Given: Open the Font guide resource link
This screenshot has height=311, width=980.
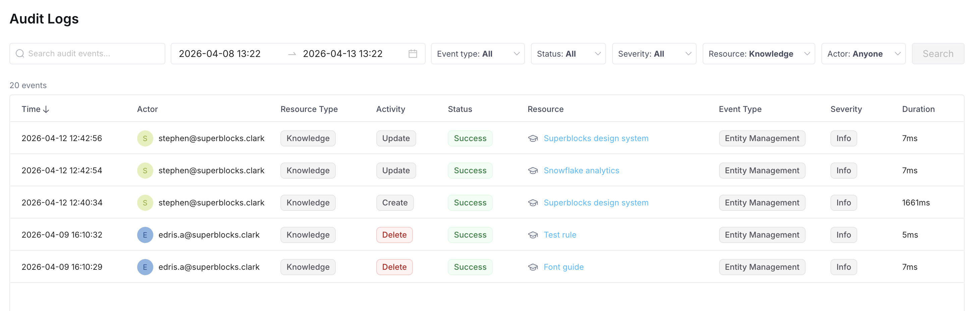Looking at the screenshot, I should (x=563, y=267).
